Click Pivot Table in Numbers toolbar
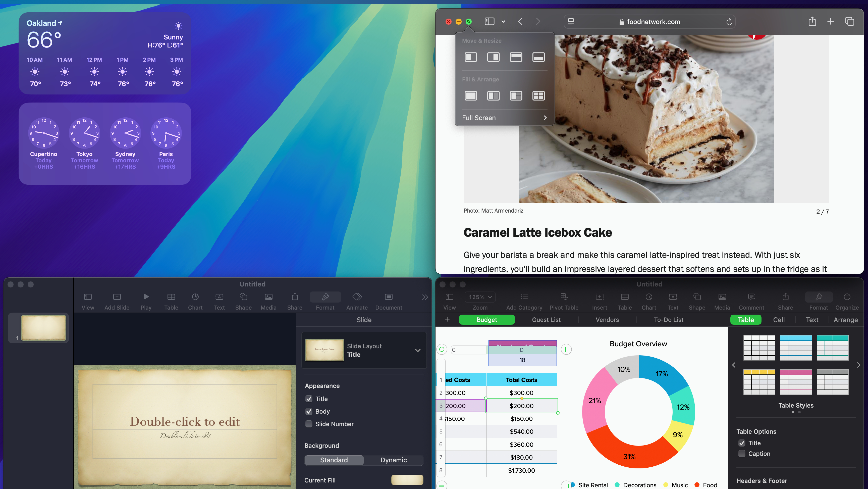The height and width of the screenshot is (489, 868). coord(564,302)
